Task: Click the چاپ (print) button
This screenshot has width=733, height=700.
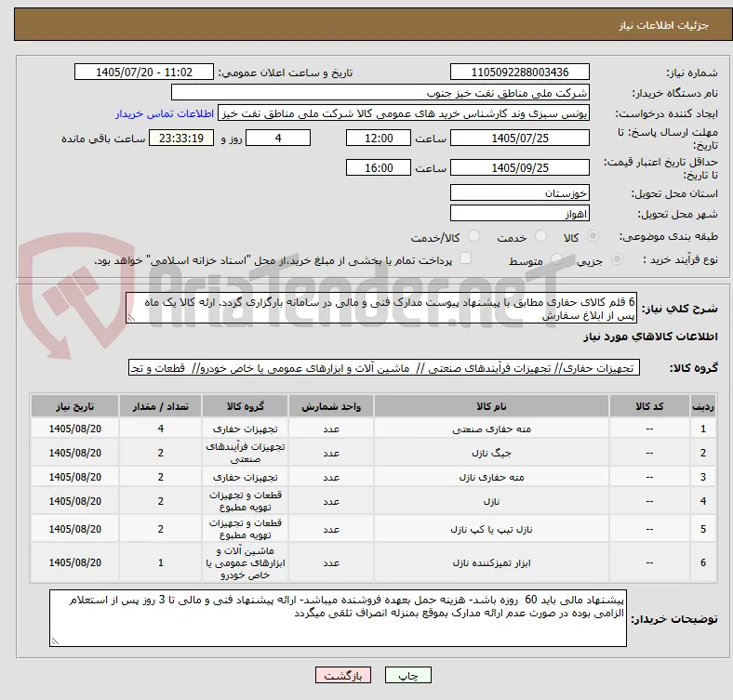Action: click(x=407, y=675)
